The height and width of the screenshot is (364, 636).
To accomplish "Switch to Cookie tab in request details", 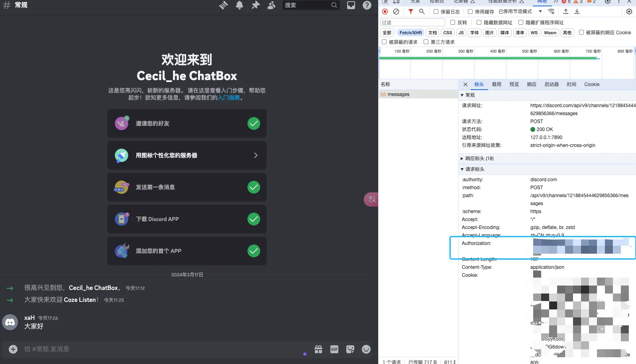I will (x=592, y=84).
